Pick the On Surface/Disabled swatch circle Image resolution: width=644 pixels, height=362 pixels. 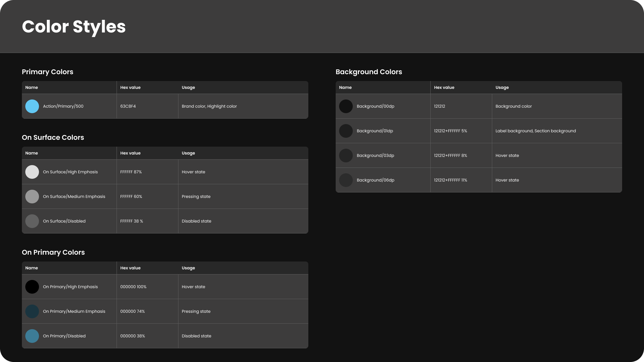click(x=32, y=221)
